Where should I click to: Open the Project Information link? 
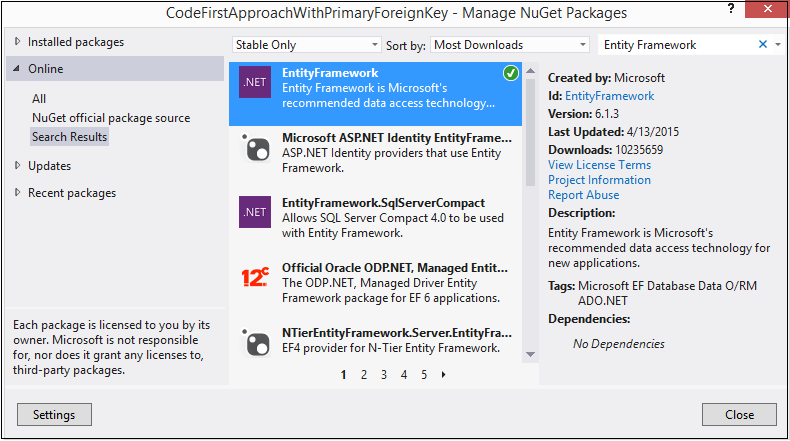pyautogui.click(x=599, y=180)
